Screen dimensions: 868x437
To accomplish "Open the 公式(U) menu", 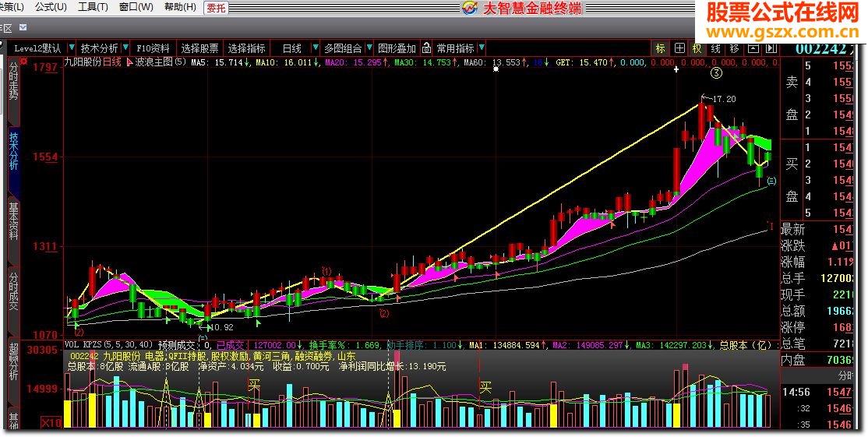I will pos(51,7).
